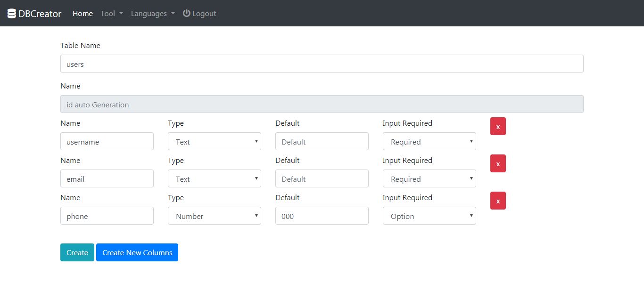Click the username Name text field

(107, 142)
